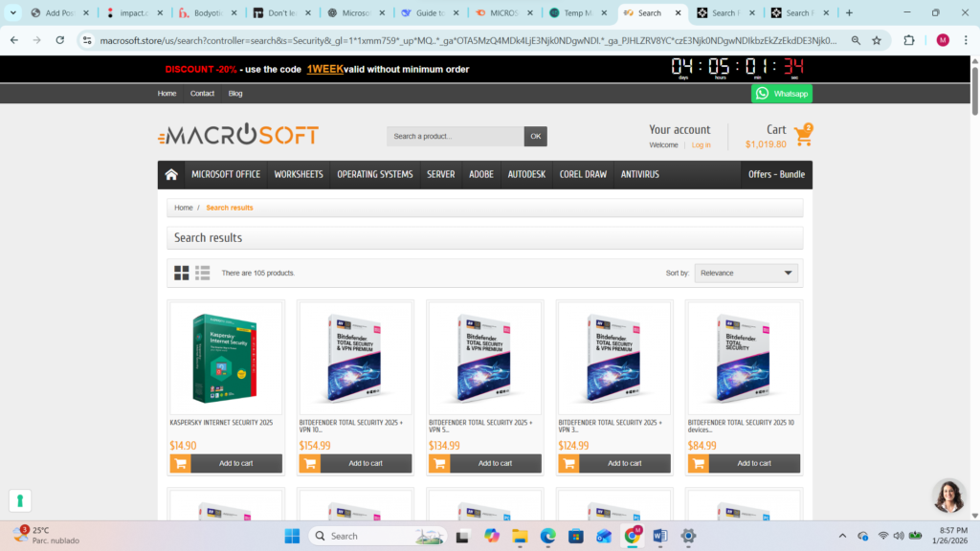Expand the Sort by Relevance dropdown
The width and height of the screenshot is (980, 551).
(x=746, y=273)
